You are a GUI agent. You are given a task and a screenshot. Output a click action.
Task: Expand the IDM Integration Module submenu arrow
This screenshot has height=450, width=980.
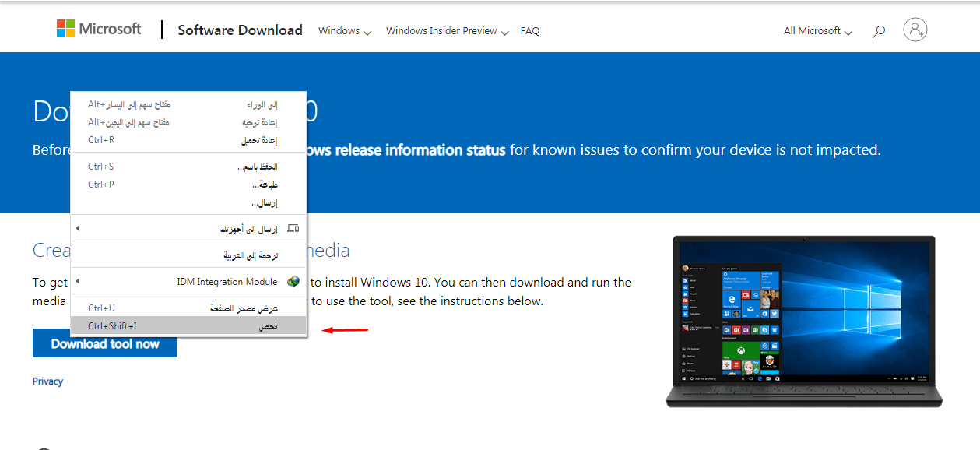(78, 282)
